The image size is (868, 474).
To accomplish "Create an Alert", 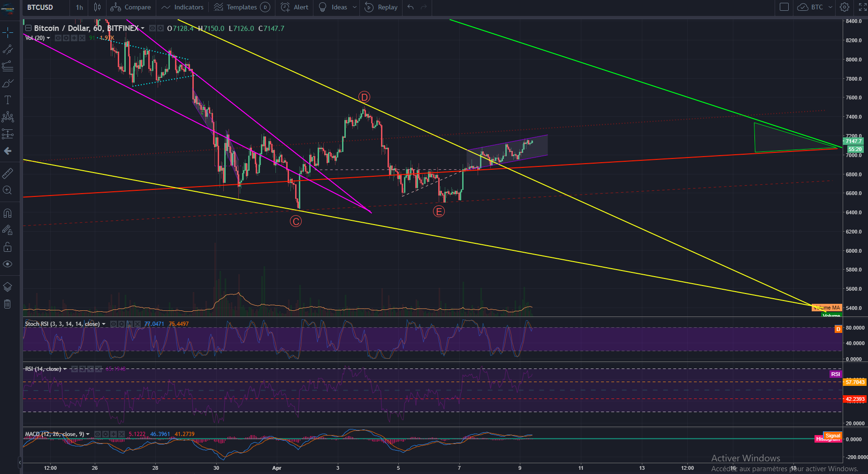I will point(295,7).
